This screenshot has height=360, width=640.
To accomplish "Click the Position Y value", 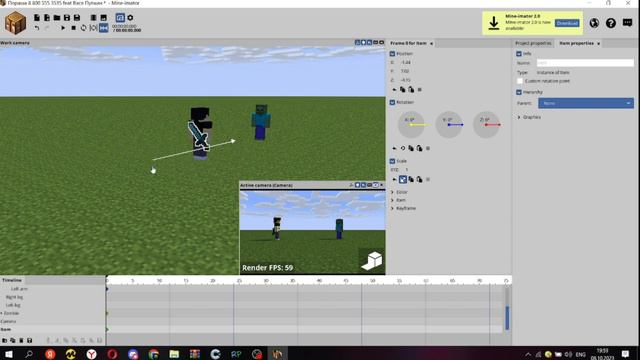I will [x=404, y=71].
